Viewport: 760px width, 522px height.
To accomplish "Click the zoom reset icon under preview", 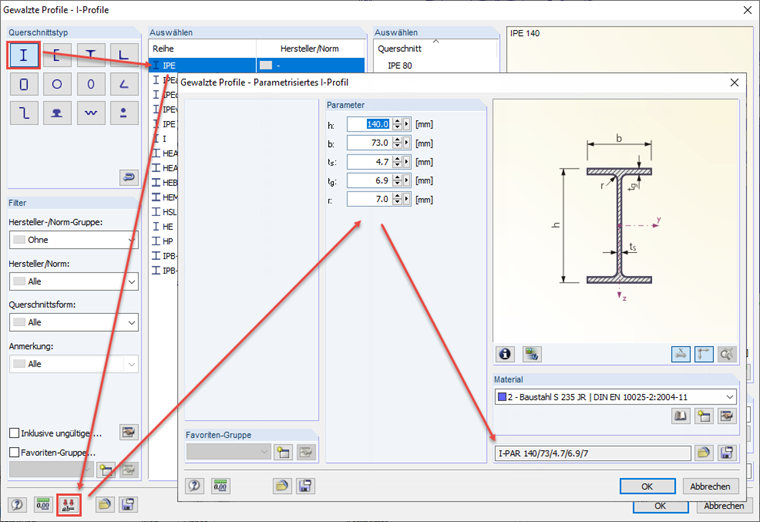I will point(727,354).
